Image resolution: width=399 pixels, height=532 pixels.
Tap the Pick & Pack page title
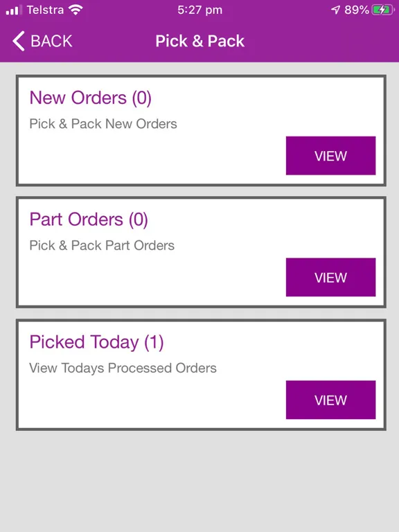click(x=199, y=41)
